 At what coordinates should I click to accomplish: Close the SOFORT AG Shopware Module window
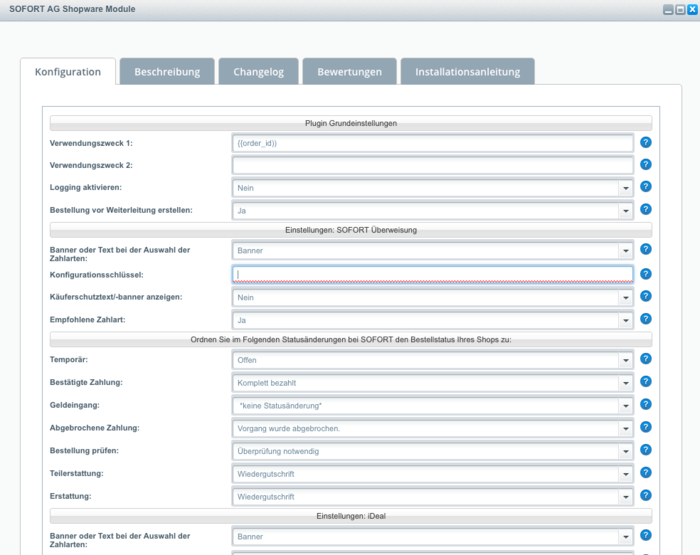point(692,9)
